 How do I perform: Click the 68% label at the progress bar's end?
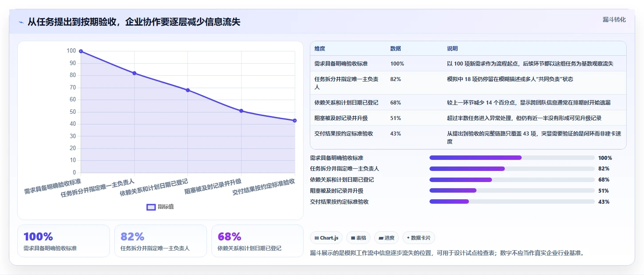[604, 180]
